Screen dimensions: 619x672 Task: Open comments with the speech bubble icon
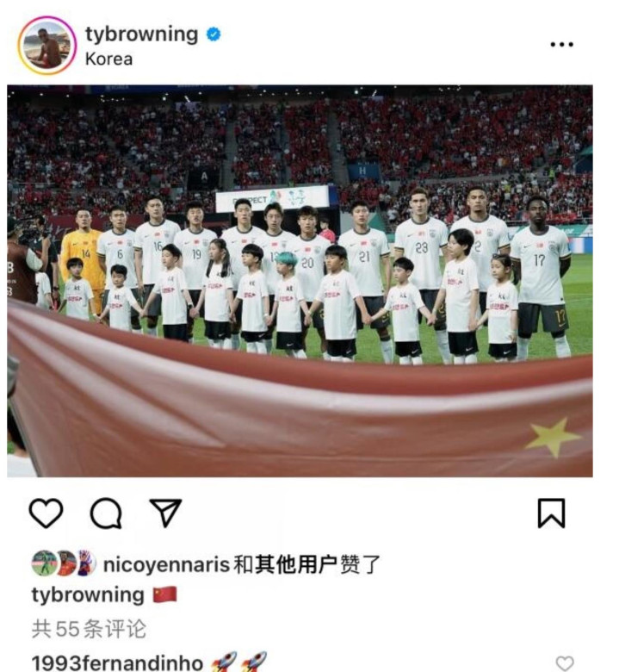pos(106,513)
